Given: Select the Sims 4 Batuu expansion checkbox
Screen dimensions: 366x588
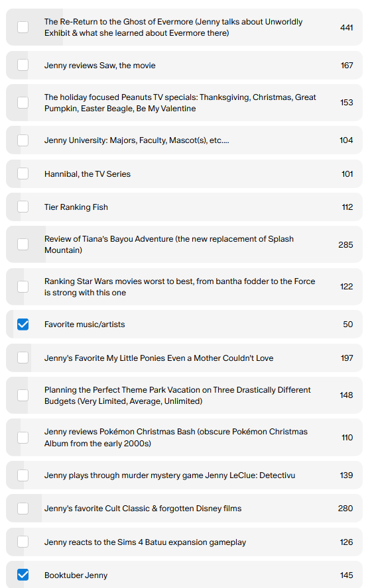Looking at the screenshot, I should tap(23, 542).
